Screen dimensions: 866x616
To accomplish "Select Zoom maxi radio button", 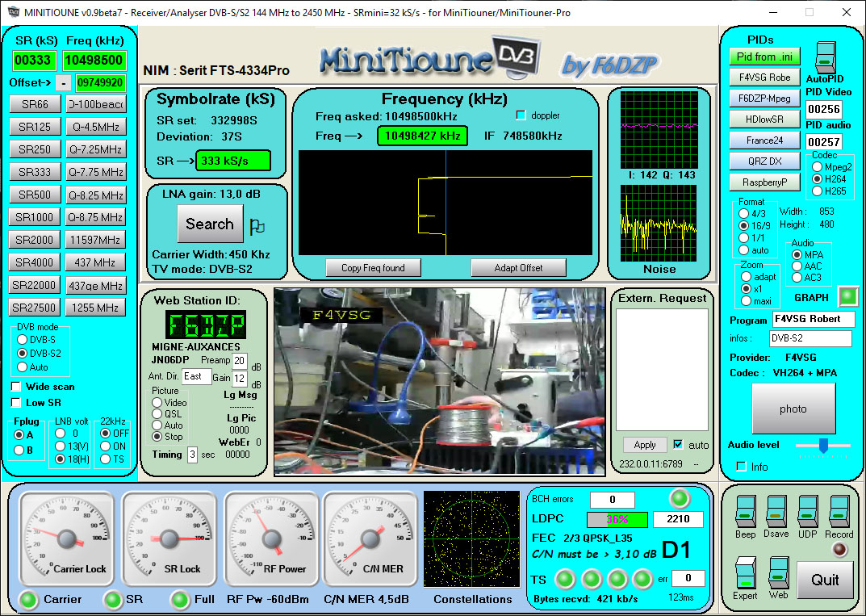I will tap(747, 300).
